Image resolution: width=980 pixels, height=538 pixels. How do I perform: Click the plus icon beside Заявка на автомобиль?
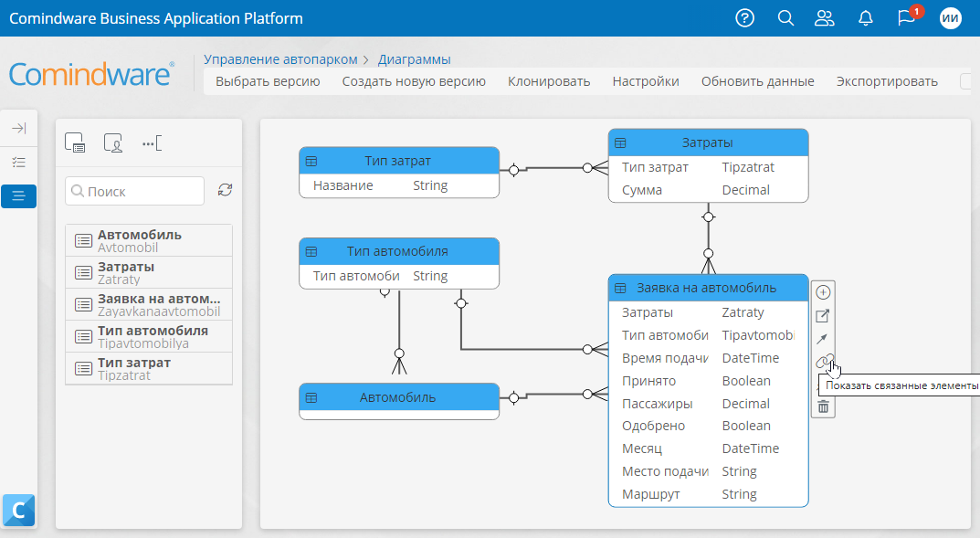point(823,291)
